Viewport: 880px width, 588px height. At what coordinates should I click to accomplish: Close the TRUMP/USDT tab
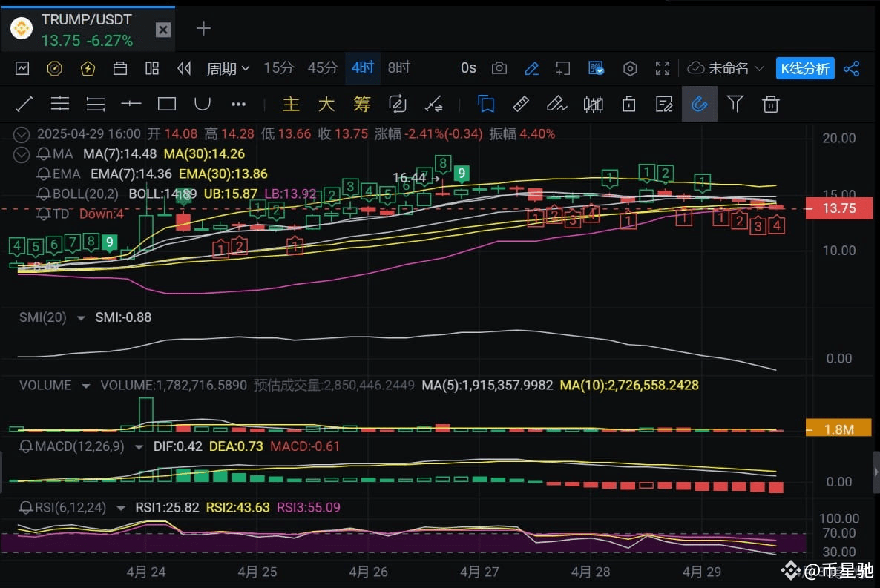[x=162, y=30]
